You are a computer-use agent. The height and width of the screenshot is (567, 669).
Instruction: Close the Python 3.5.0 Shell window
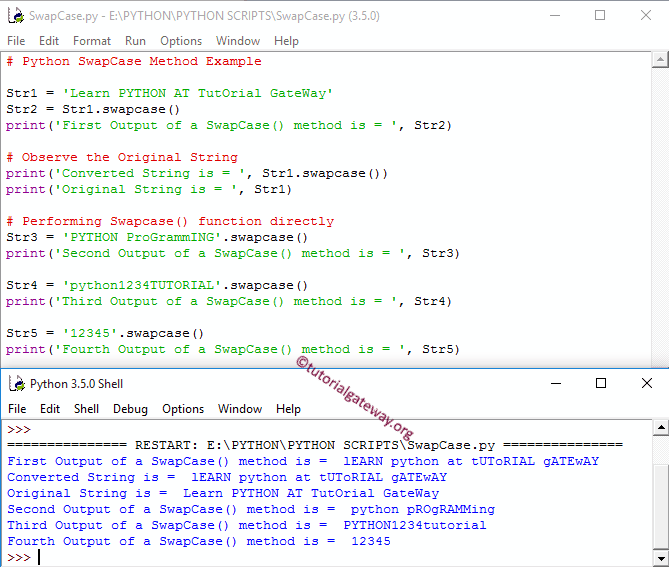(x=647, y=383)
